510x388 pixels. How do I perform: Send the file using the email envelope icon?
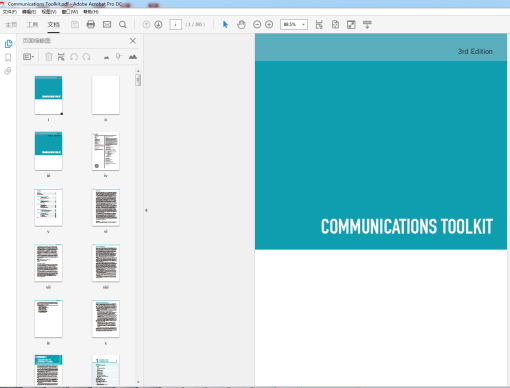click(107, 24)
